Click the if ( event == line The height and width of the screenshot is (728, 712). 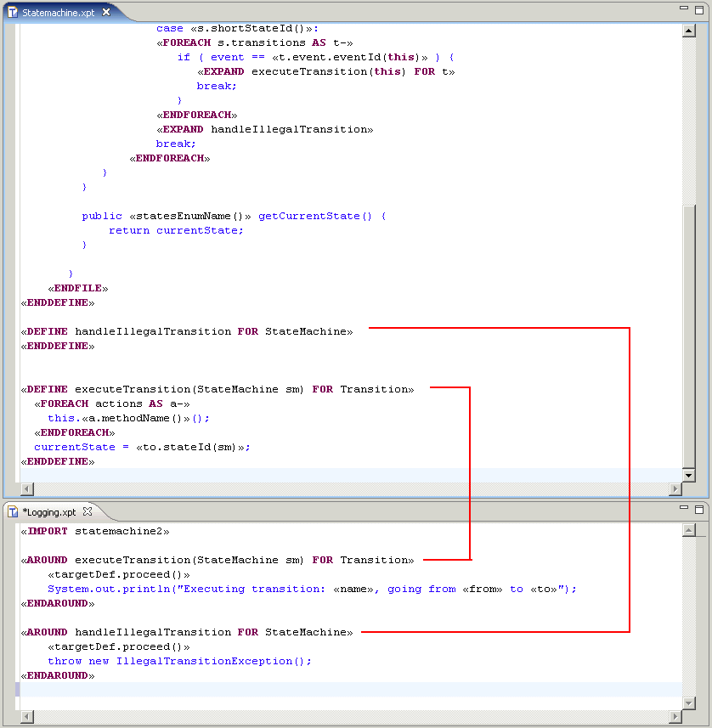click(316, 58)
